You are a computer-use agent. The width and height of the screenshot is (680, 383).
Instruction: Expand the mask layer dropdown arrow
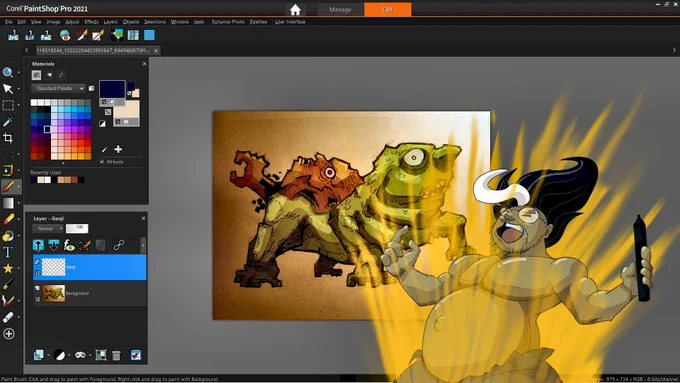(x=90, y=356)
